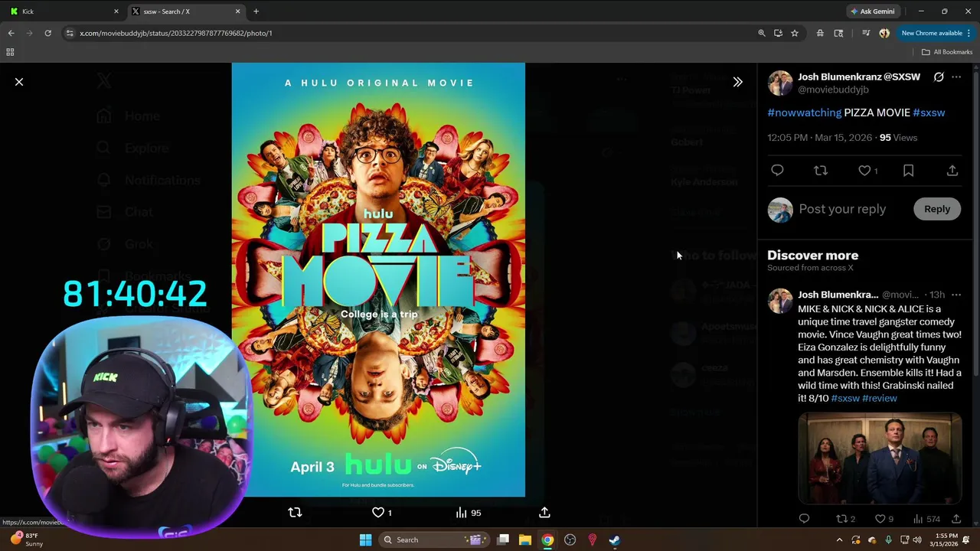Open the Windows Start menu

(365, 540)
